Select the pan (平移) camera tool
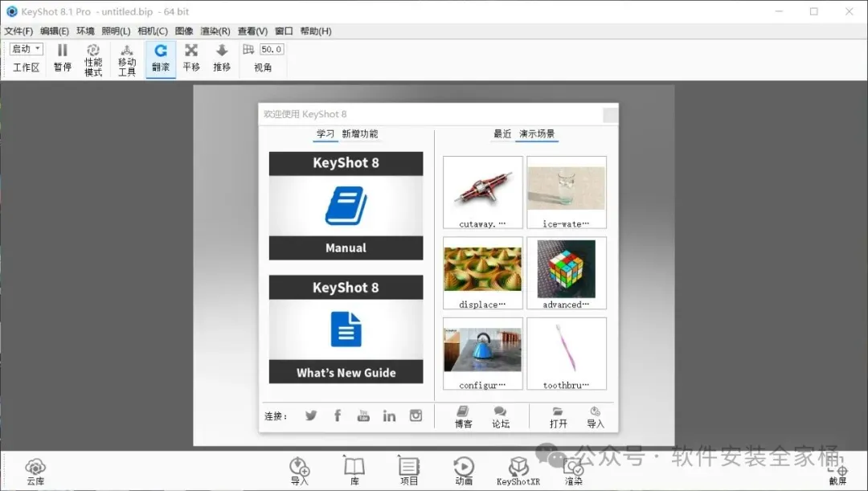 click(191, 58)
